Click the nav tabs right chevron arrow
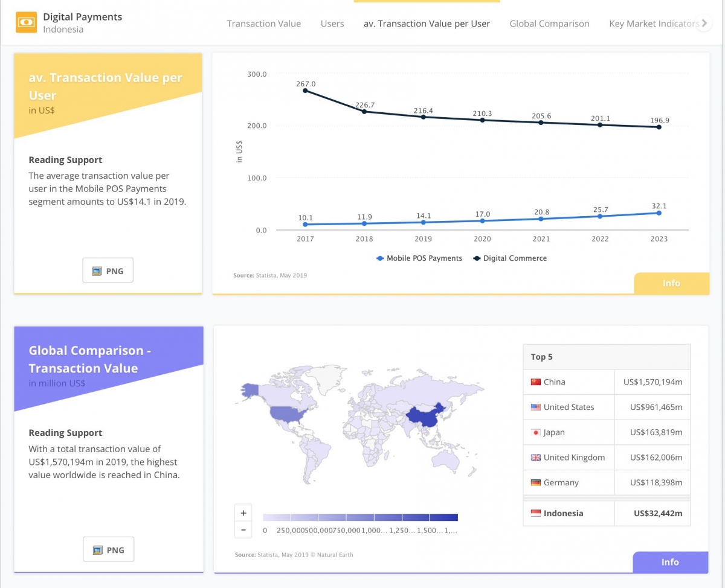This screenshot has height=588, width=725. (x=704, y=24)
